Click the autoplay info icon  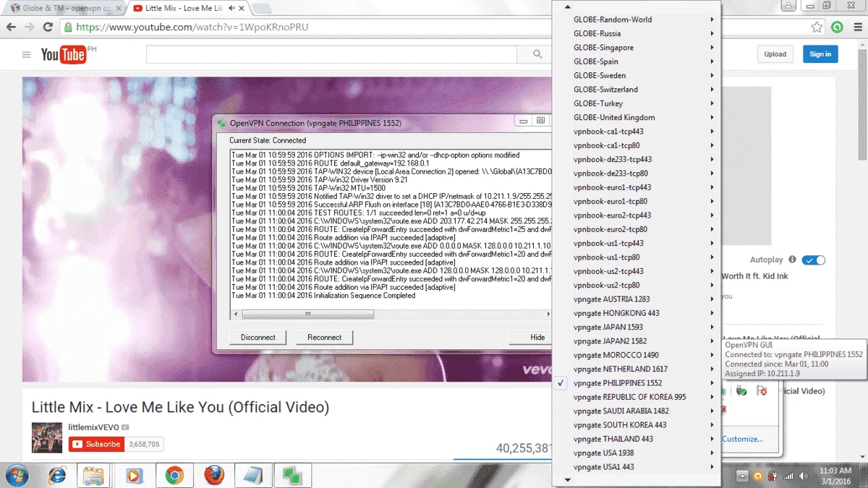[x=793, y=260]
